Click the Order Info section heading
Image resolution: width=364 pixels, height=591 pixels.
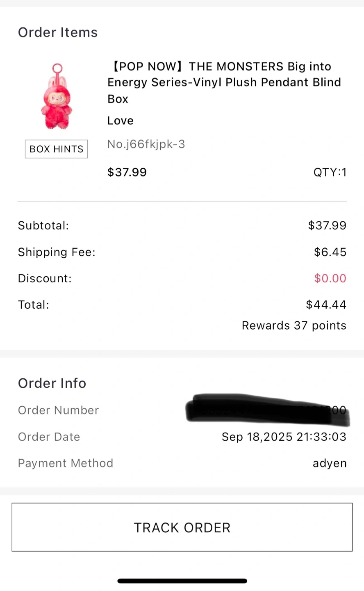point(52,383)
